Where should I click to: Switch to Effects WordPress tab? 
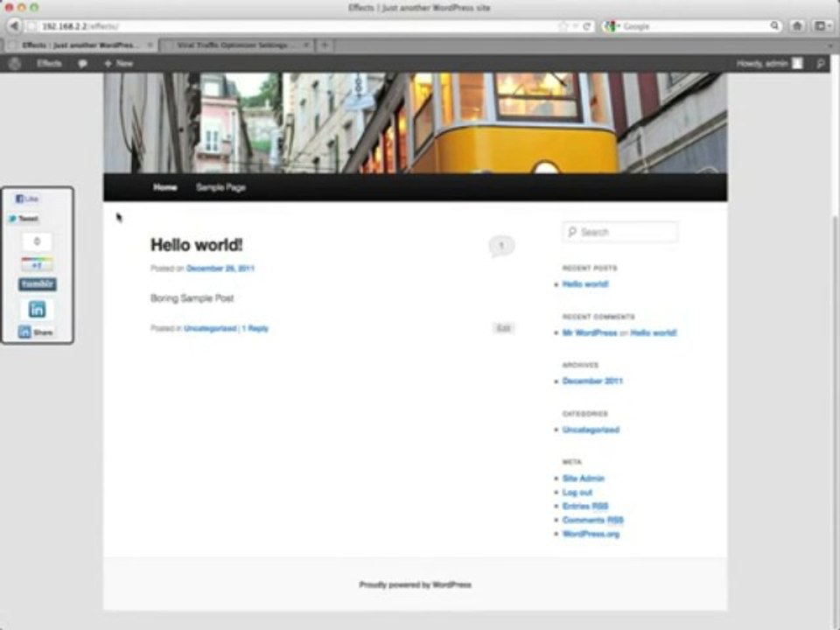coord(80,45)
